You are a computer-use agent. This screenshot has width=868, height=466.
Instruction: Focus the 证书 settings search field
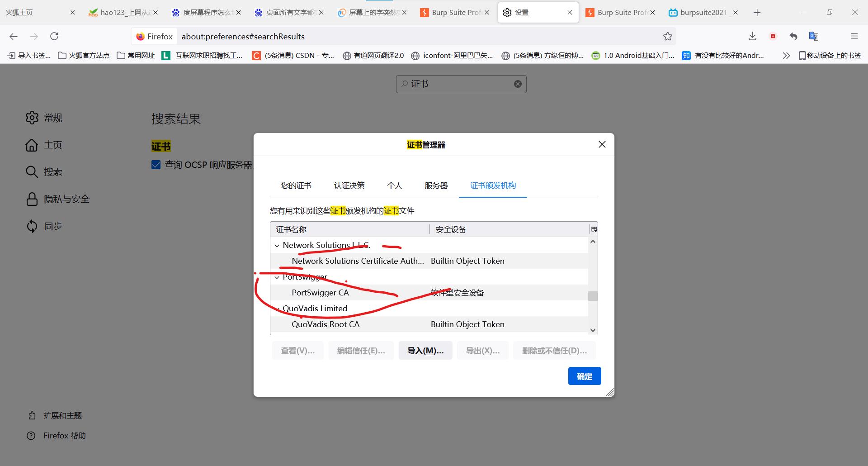[461, 84]
